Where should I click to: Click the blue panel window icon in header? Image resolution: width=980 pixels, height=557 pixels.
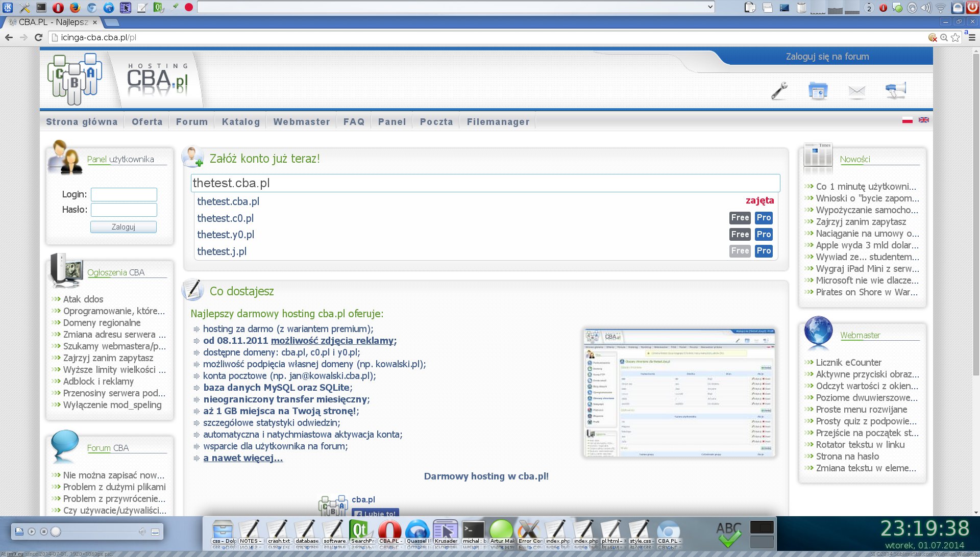[x=818, y=91]
